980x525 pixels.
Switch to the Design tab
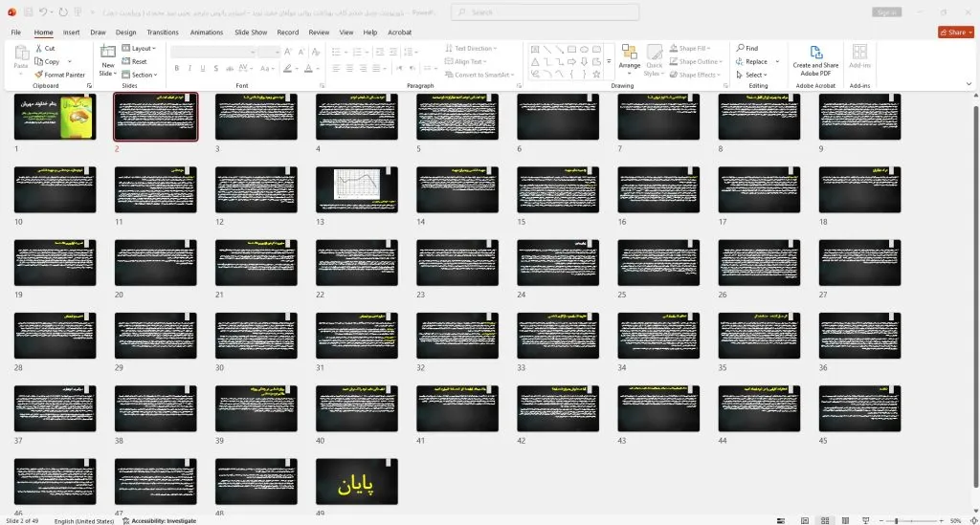coord(125,33)
